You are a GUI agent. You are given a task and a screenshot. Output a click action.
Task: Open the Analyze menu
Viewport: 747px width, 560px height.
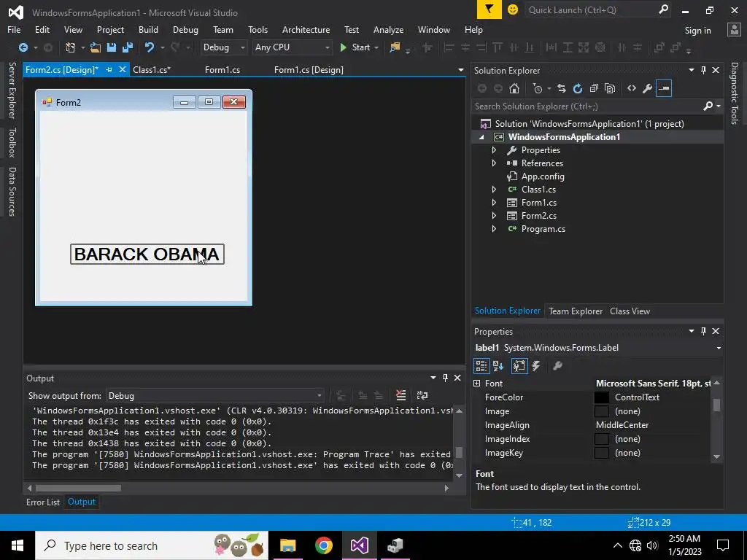(x=388, y=29)
